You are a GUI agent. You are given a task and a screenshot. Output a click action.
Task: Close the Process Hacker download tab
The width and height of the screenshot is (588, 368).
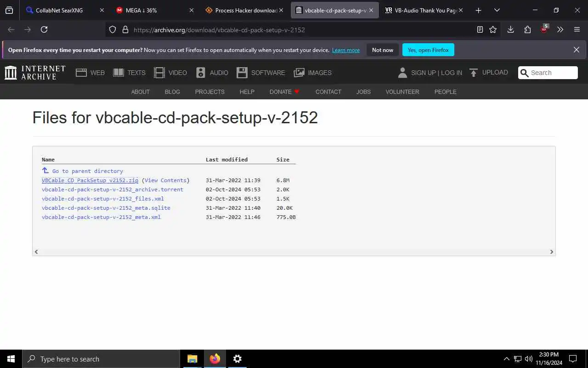click(x=281, y=10)
